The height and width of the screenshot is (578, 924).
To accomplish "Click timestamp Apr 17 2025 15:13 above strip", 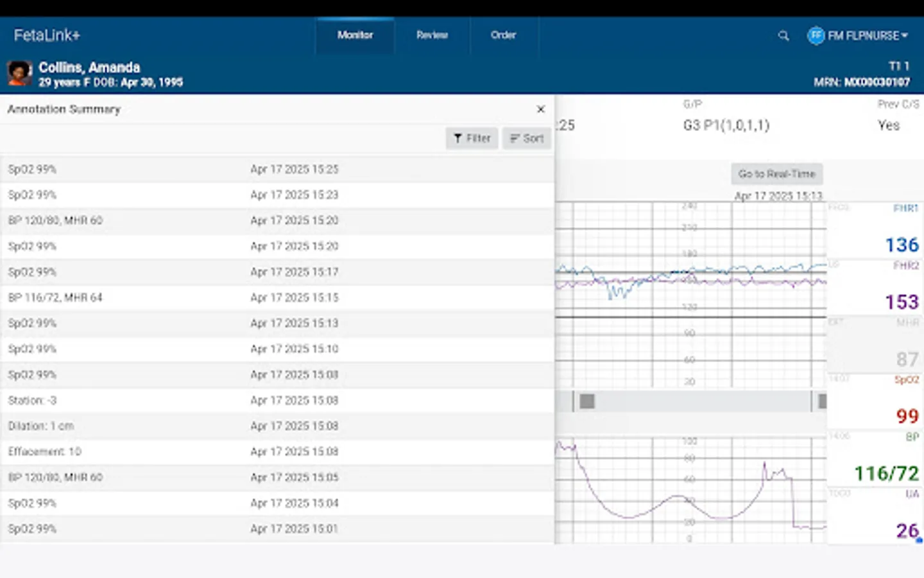I will [778, 196].
